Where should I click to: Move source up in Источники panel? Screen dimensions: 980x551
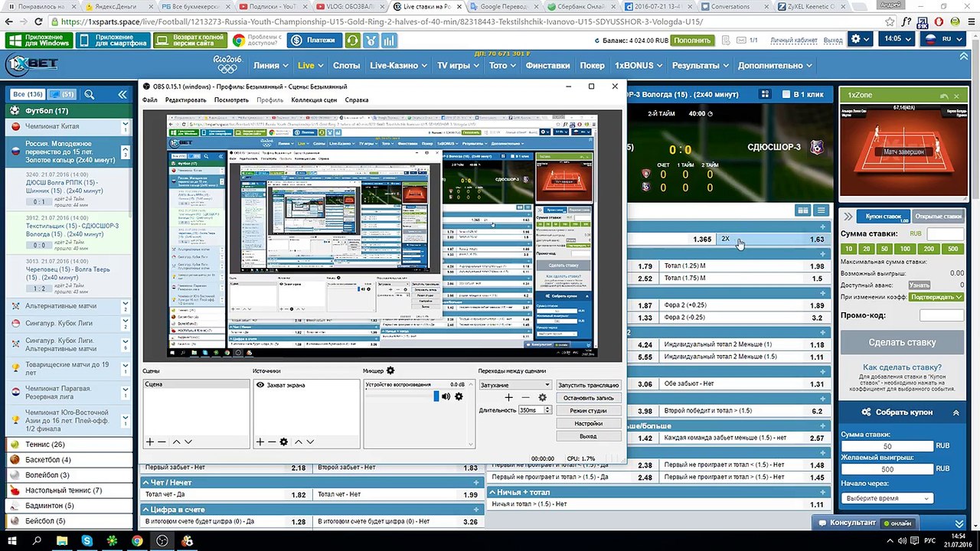[x=299, y=442]
